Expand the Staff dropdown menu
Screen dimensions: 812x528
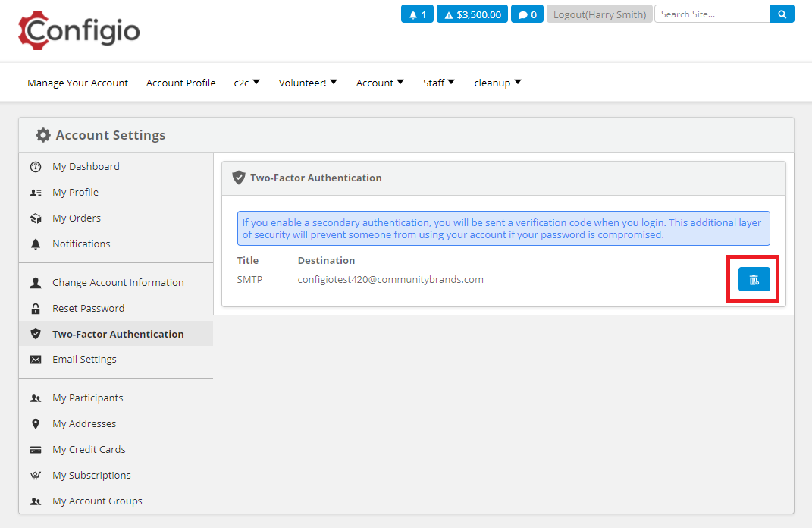[x=439, y=83]
